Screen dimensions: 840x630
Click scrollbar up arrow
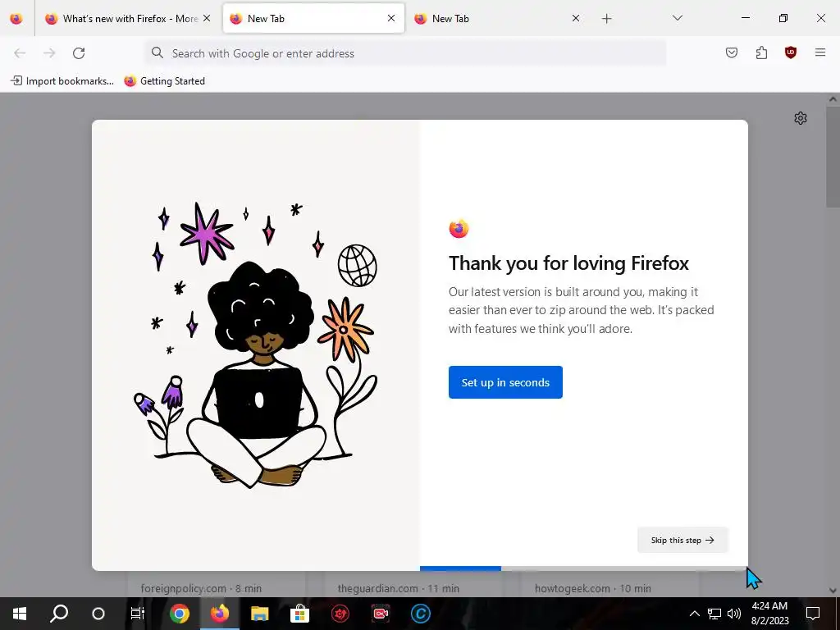[833, 99]
